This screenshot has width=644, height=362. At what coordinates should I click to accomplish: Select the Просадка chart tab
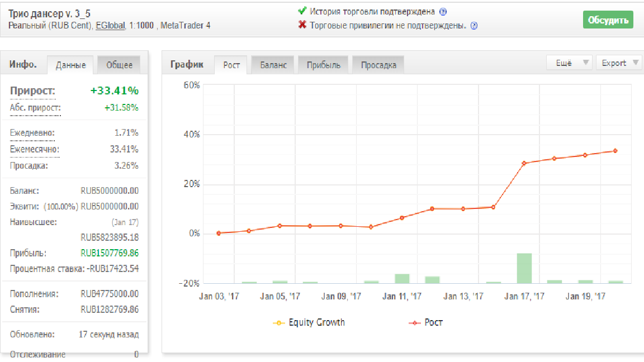(378, 65)
